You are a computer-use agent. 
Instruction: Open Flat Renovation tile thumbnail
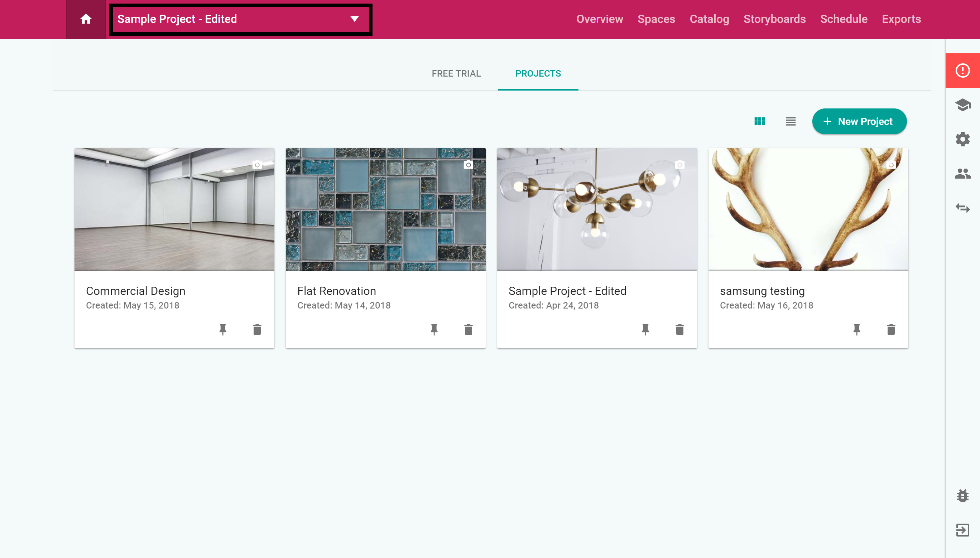(x=386, y=209)
